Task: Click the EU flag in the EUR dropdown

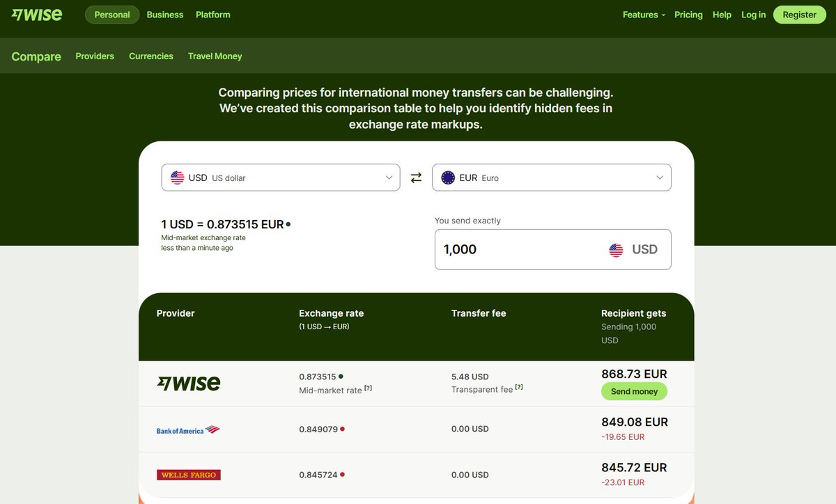Action: 448,178
